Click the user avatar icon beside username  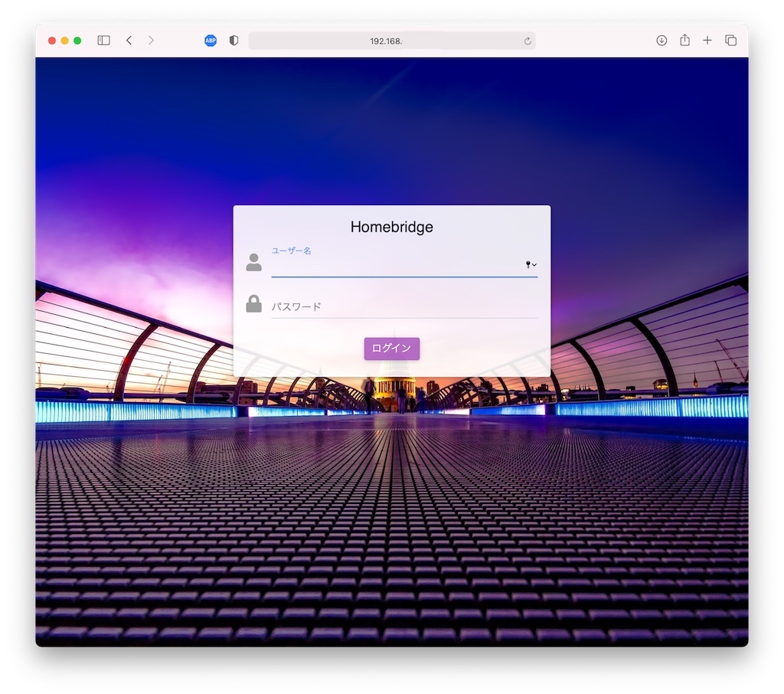pos(253,263)
